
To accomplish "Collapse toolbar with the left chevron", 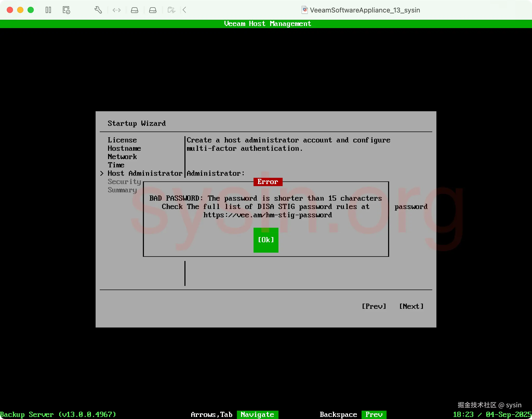I will [184, 10].
